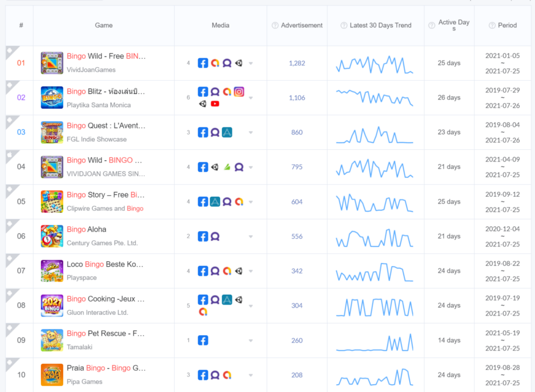
Task: Expand media dropdown for row 01 Bingo Wild
Action: click(x=251, y=63)
